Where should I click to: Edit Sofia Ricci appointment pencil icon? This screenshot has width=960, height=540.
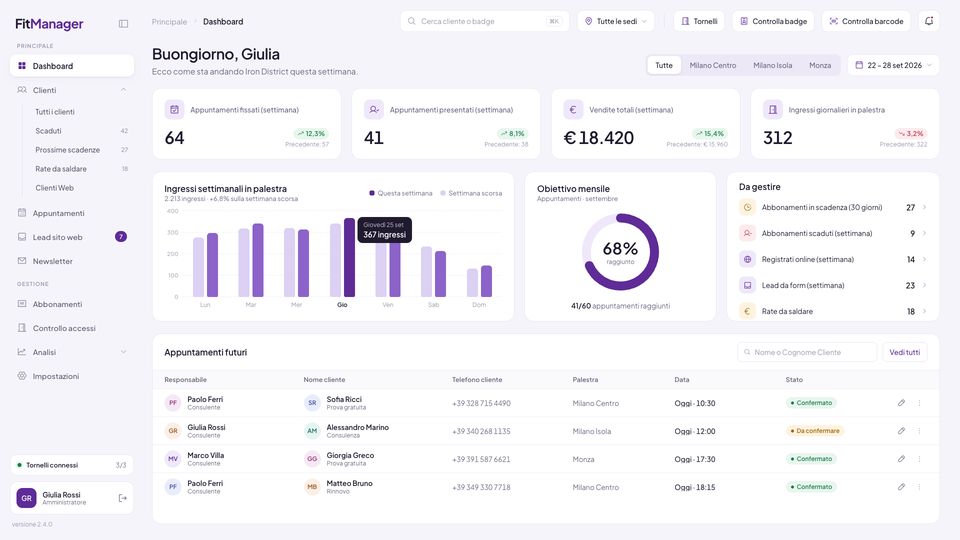(901, 403)
